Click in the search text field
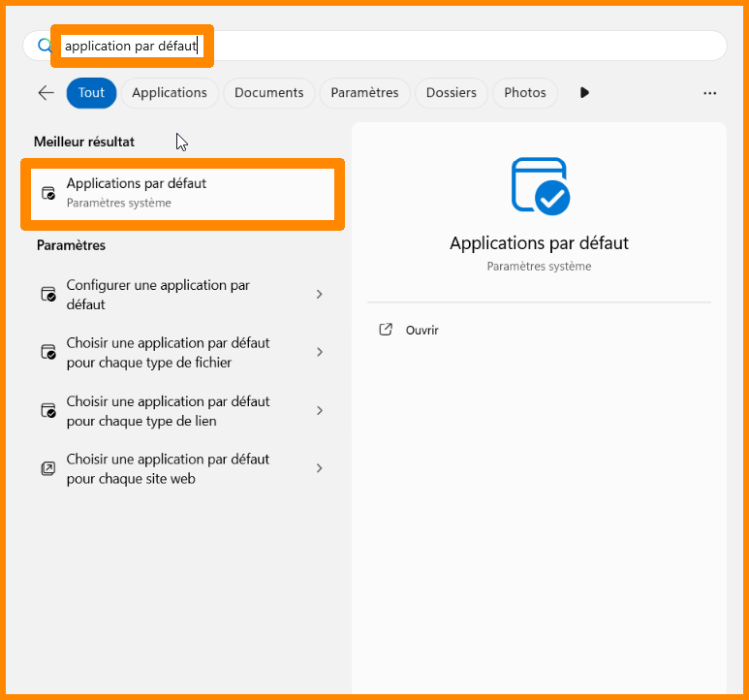Image resolution: width=749 pixels, height=700 pixels. tap(388, 46)
